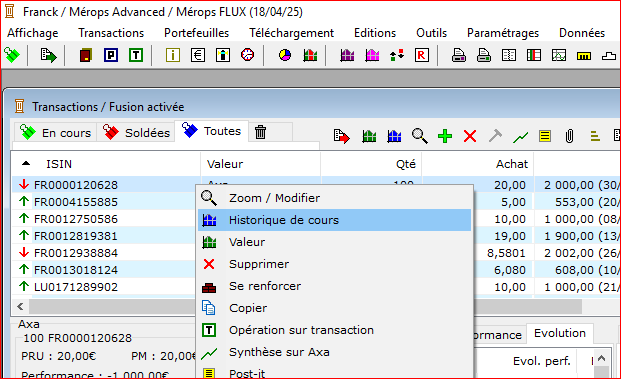This screenshot has width=622, height=380.
Task: Click the red and green columns toolbar icon
Action: click(x=534, y=55)
